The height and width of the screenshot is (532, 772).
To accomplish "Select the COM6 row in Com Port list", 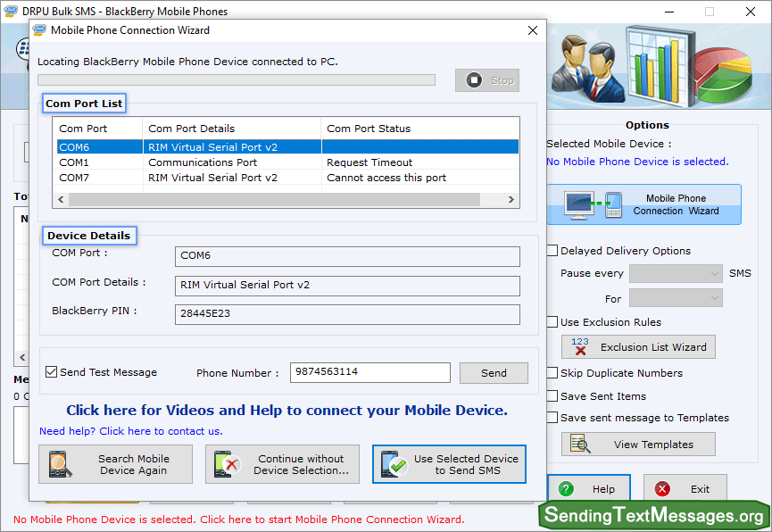I will pyautogui.click(x=288, y=147).
